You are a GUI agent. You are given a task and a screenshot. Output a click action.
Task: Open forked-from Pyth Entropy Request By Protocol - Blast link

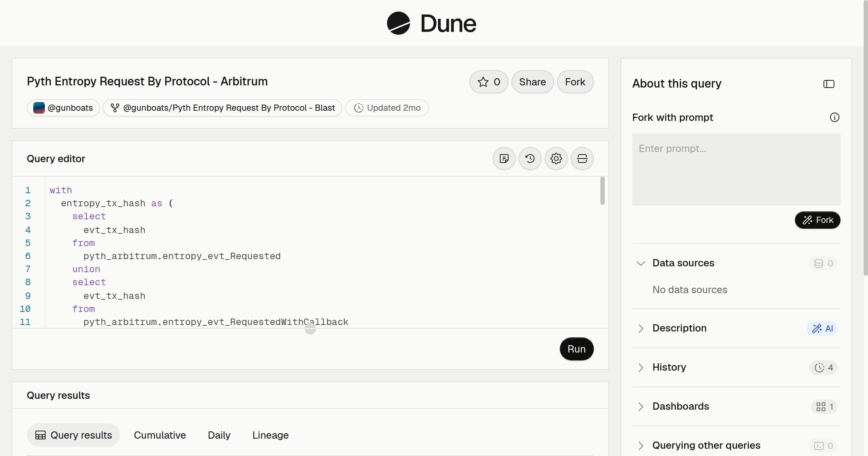[222, 108]
